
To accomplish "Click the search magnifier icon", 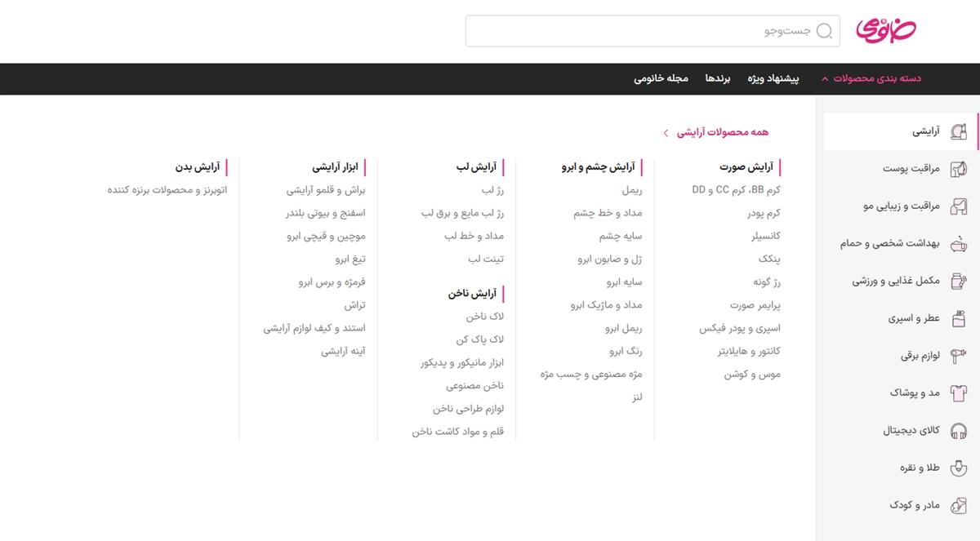I will coord(825,31).
